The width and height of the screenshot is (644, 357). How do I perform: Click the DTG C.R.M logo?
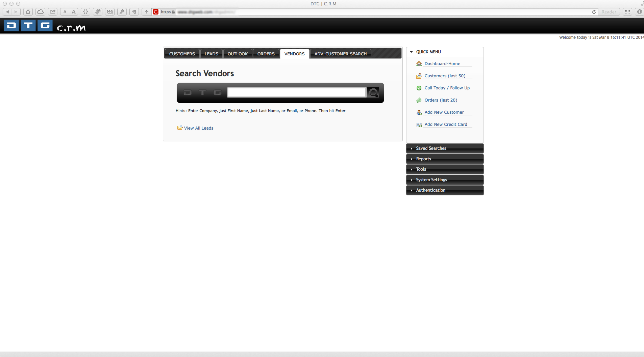point(45,26)
